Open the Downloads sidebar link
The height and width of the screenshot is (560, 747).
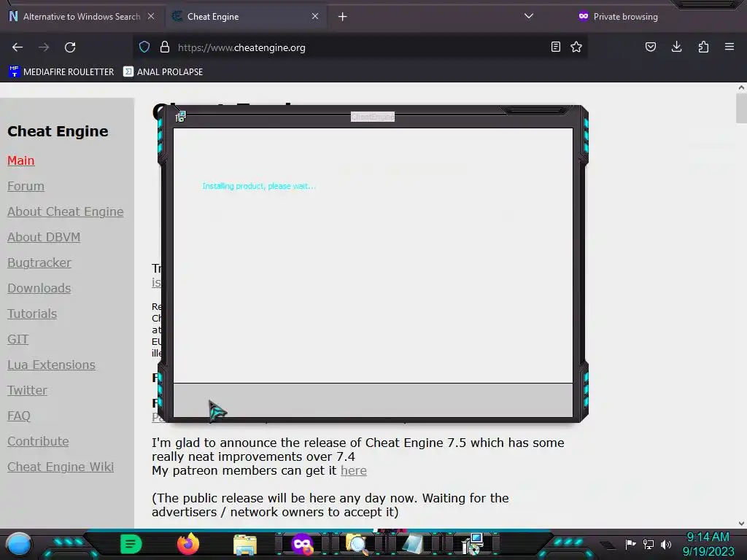[39, 288]
